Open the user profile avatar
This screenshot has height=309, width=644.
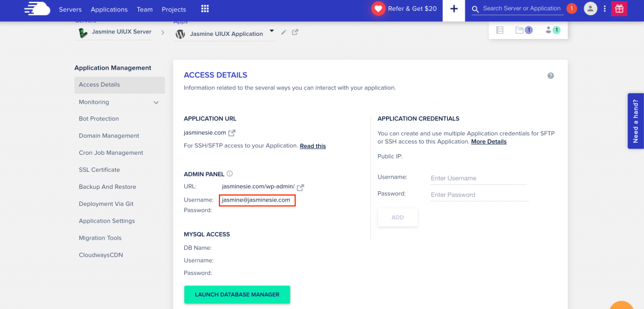pyautogui.click(x=590, y=9)
